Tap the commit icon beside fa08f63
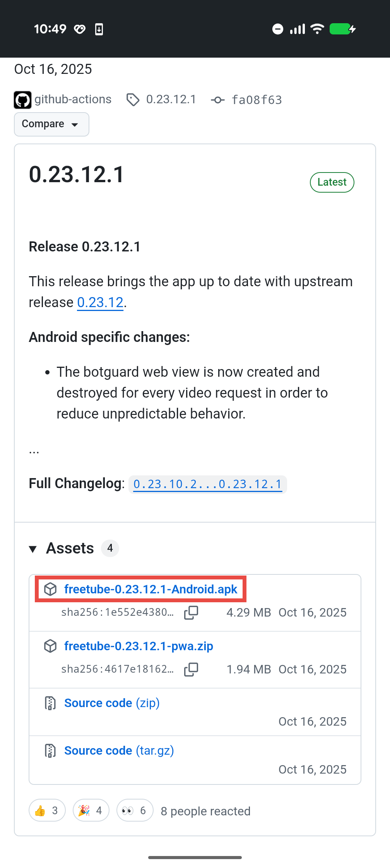This screenshot has height=868, width=390. (217, 100)
